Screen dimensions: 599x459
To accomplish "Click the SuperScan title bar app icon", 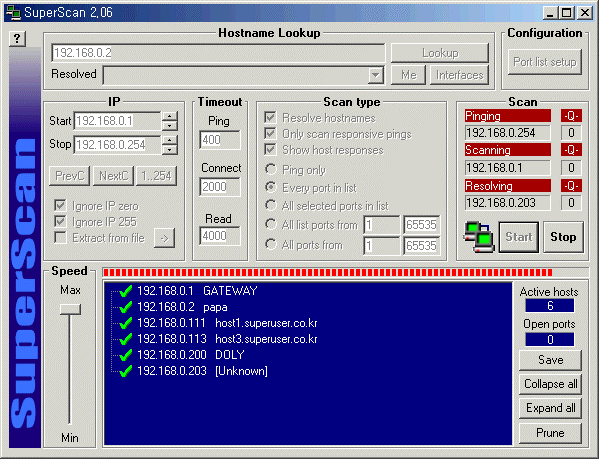I will click(x=13, y=13).
